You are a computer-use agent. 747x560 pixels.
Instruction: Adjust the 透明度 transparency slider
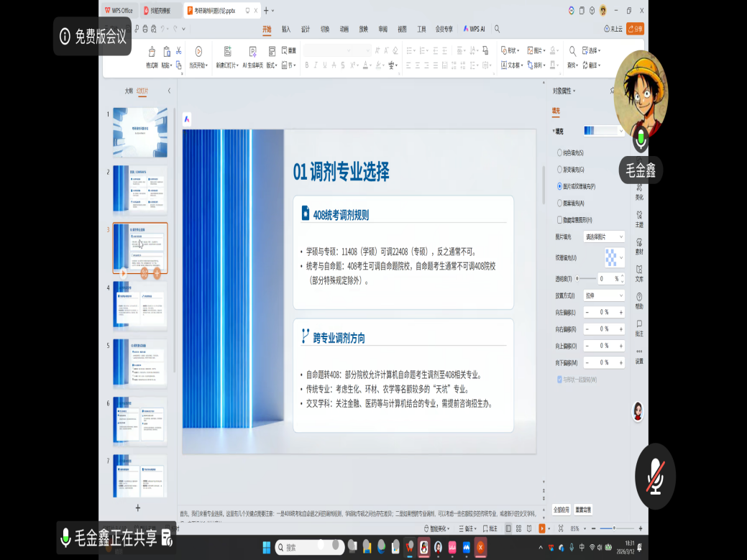(x=577, y=278)
